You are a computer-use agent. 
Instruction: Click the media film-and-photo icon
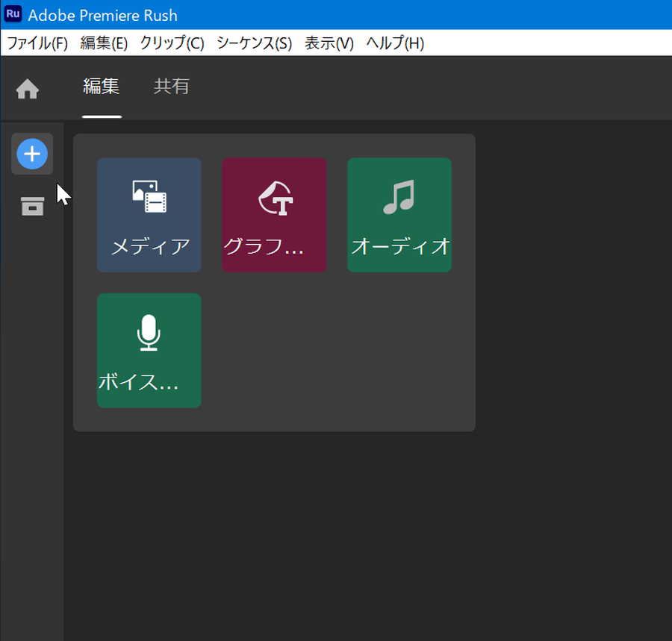pyautogui.click(x=149, y=197)
